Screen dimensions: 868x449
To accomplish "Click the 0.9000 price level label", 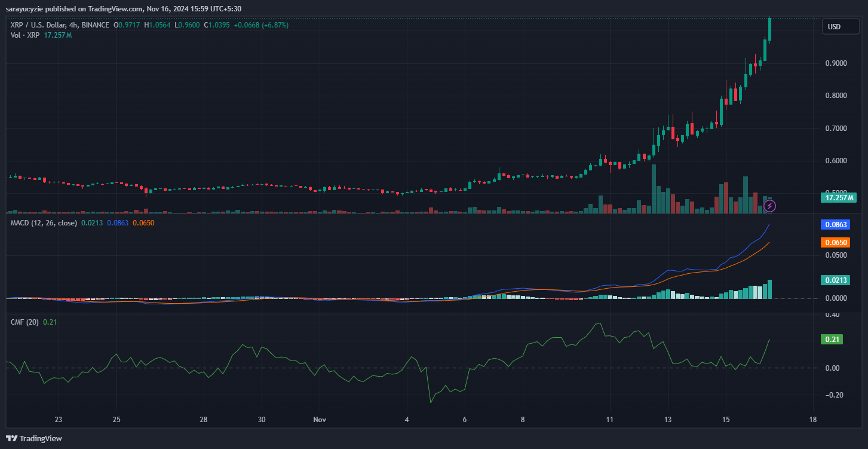I will pos(837,63).
